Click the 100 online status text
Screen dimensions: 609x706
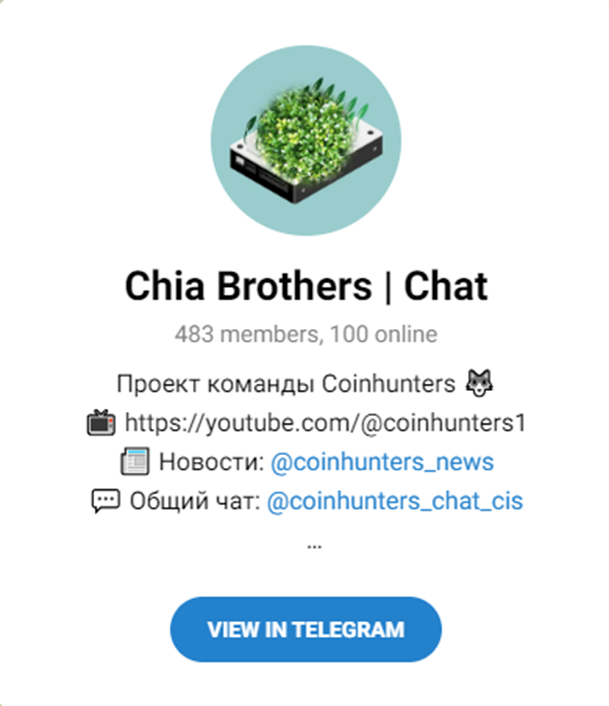pyautogui.click(x=383, y=335)
